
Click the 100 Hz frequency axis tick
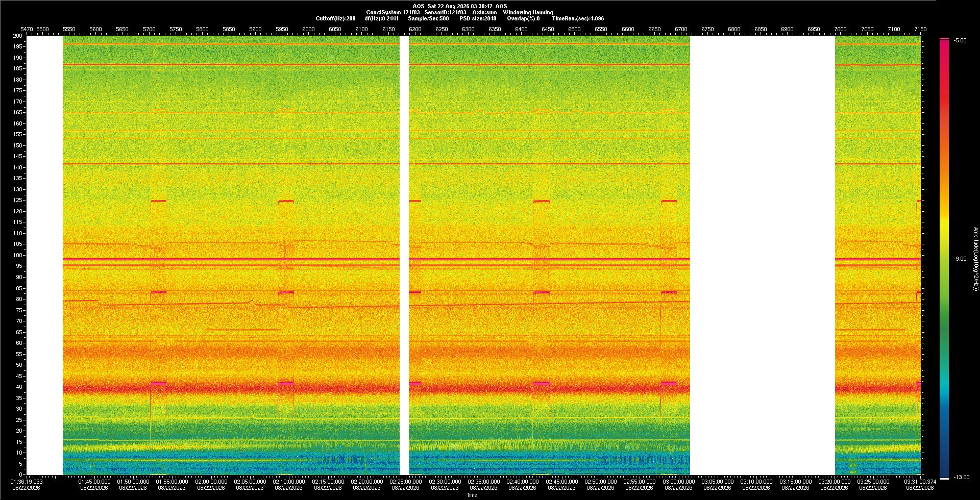[18, 255]
